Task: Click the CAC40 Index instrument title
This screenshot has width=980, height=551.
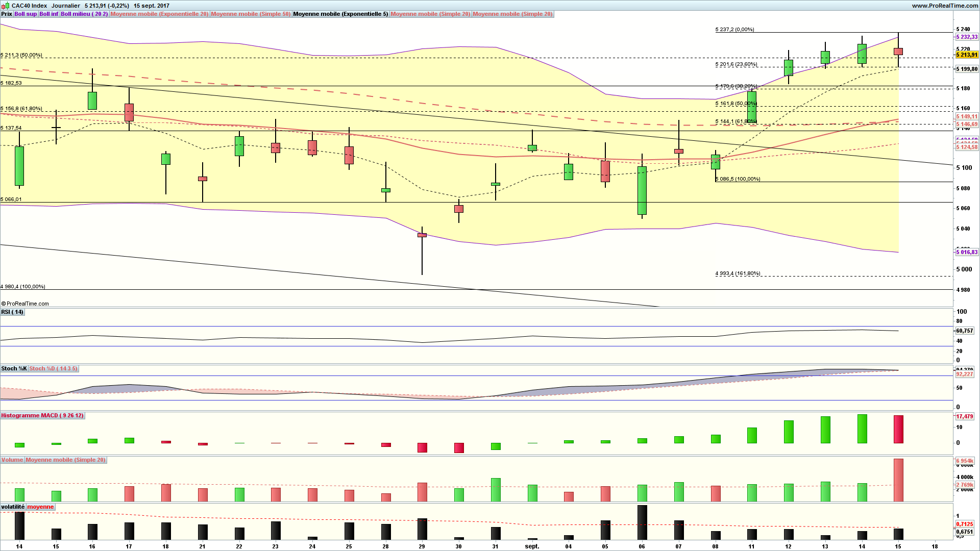Action: 29,6
